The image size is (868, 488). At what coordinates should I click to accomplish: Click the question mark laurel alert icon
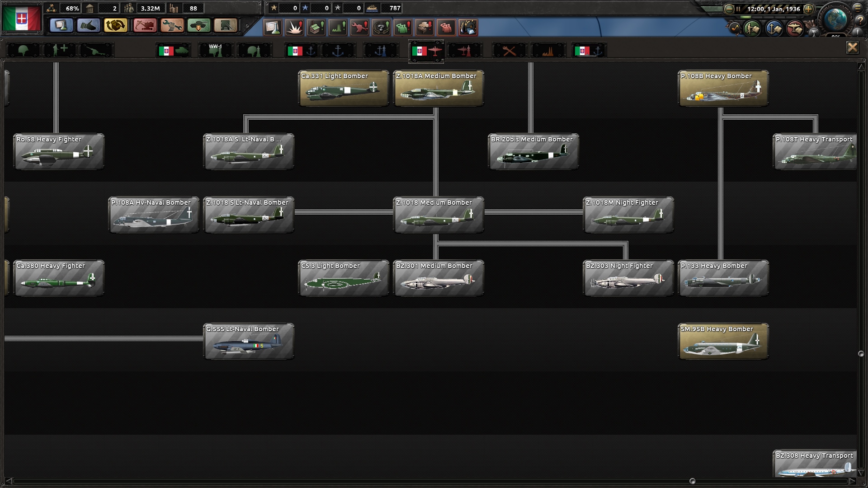pyautogui.click(x=381, y=28)
